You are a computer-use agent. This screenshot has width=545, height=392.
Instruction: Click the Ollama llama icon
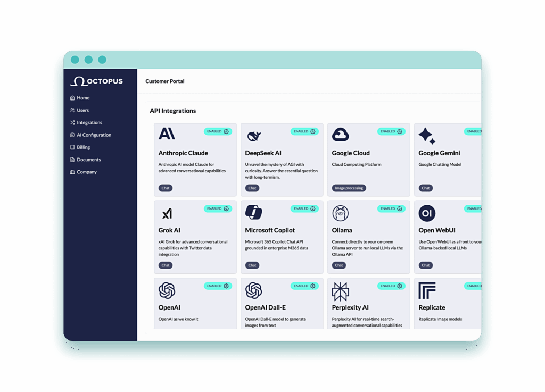point(340,213)
